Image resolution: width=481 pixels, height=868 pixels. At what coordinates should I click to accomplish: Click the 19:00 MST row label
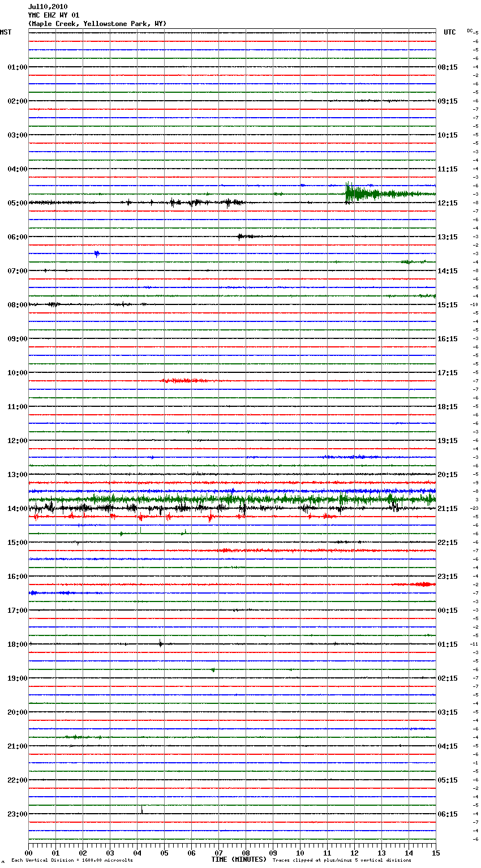point(18,678)
